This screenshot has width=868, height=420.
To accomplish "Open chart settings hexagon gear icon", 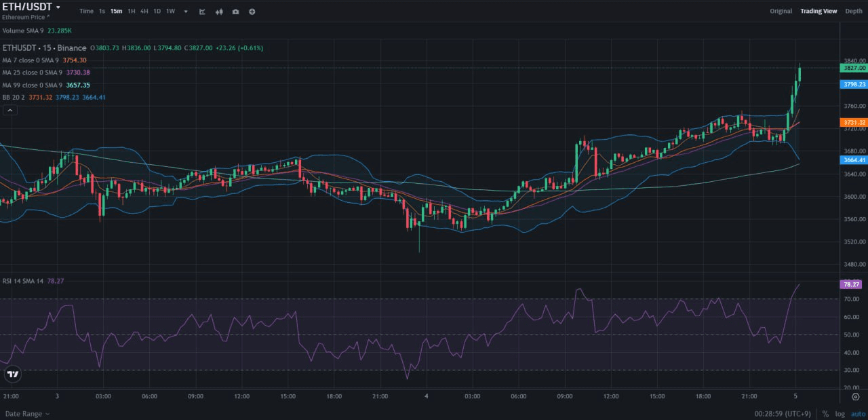I will coord(856,396).
